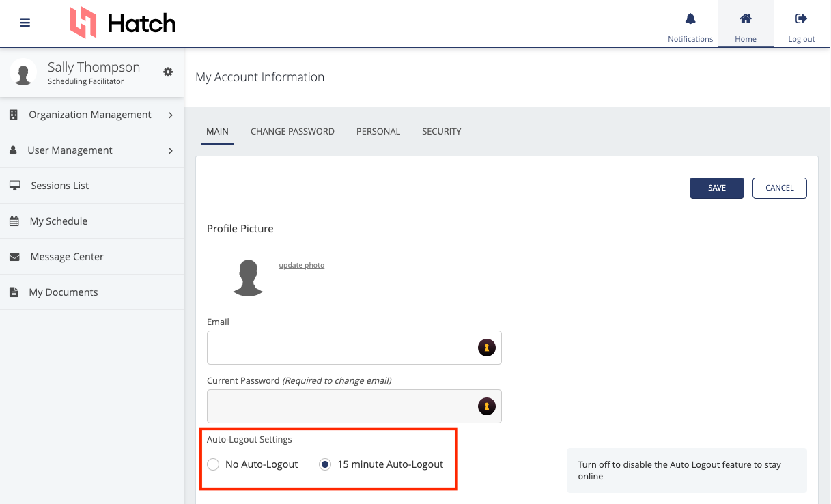
Task: Open Notifications bell icon
Action: (x=690, y=18)
